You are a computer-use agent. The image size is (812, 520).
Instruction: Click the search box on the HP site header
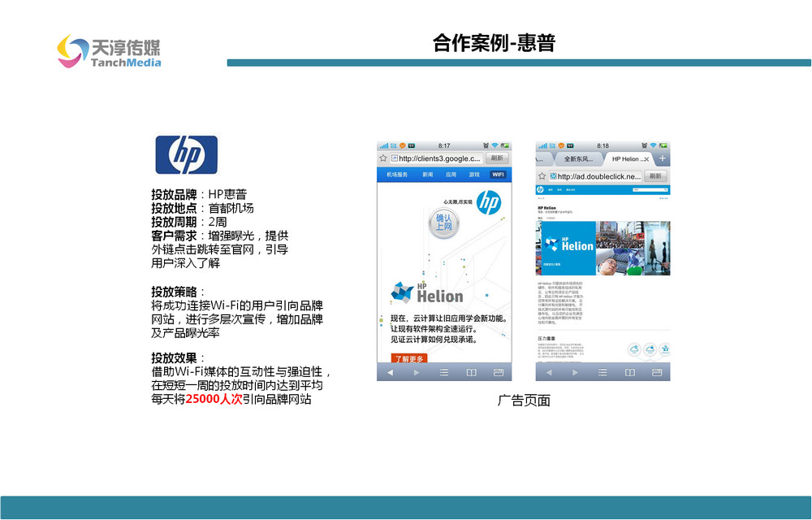coord(650,190)
